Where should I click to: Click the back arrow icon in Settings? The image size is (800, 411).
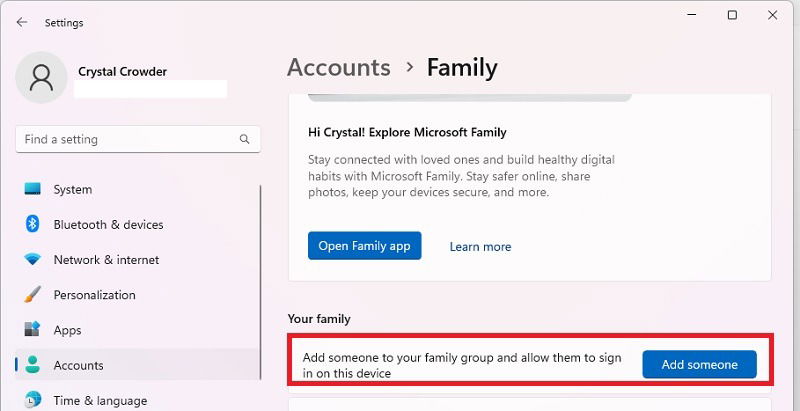pyautogui.click(x=21, y=22)
